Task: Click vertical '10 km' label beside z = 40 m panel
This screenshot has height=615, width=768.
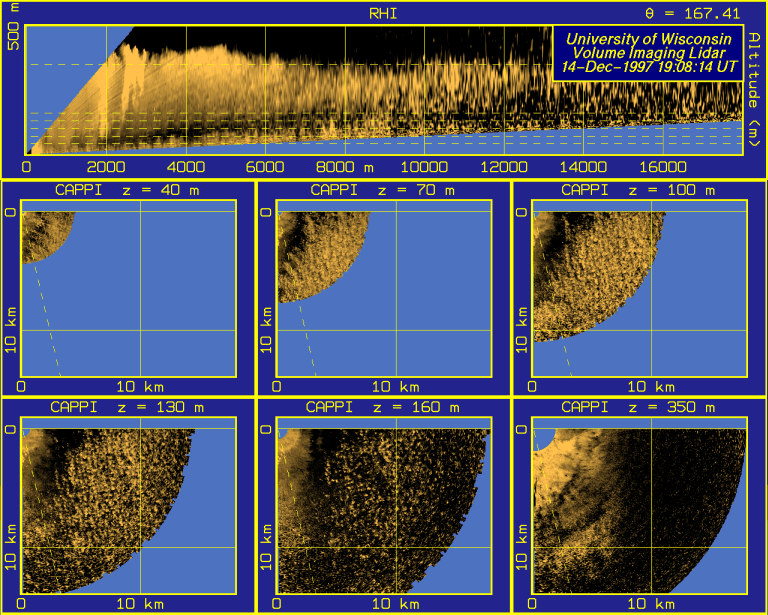Action: click(x=11, y=330)
